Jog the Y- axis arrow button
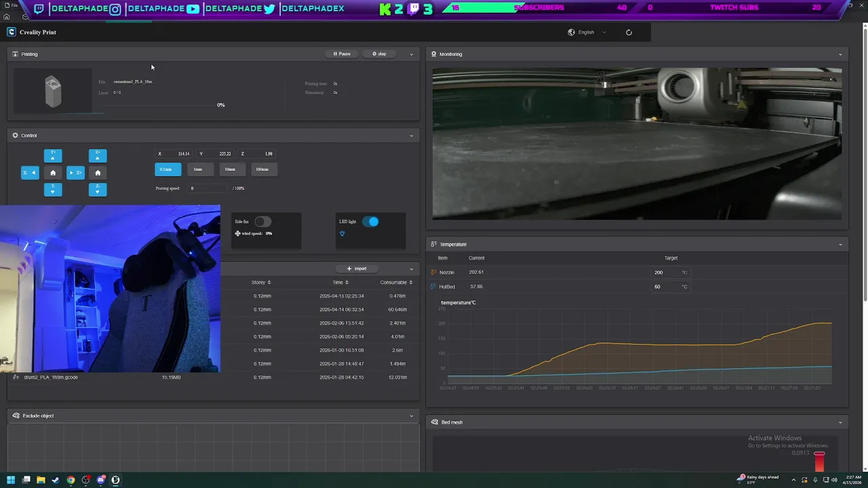Screen dimensions: 868x488 53,190
